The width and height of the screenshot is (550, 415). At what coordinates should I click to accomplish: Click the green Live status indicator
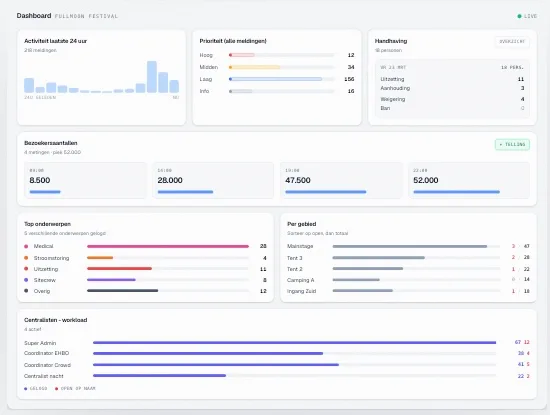(527, 16)
